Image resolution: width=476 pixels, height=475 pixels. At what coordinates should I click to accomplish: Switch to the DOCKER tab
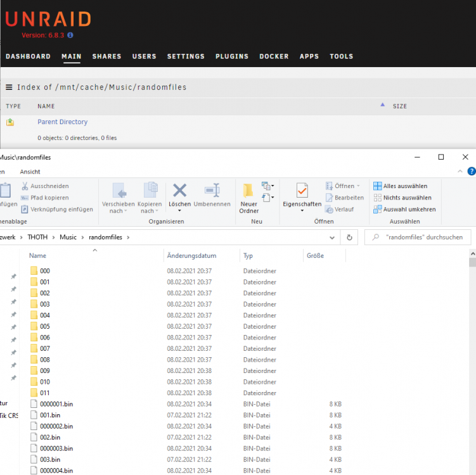pyautogui.click(x=274, y=56)
